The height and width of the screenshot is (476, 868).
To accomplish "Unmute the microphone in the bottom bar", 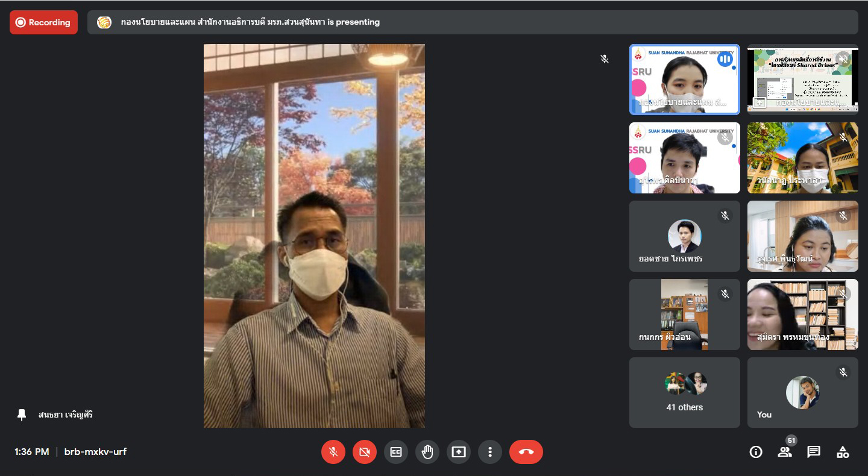I will point(333,452).
